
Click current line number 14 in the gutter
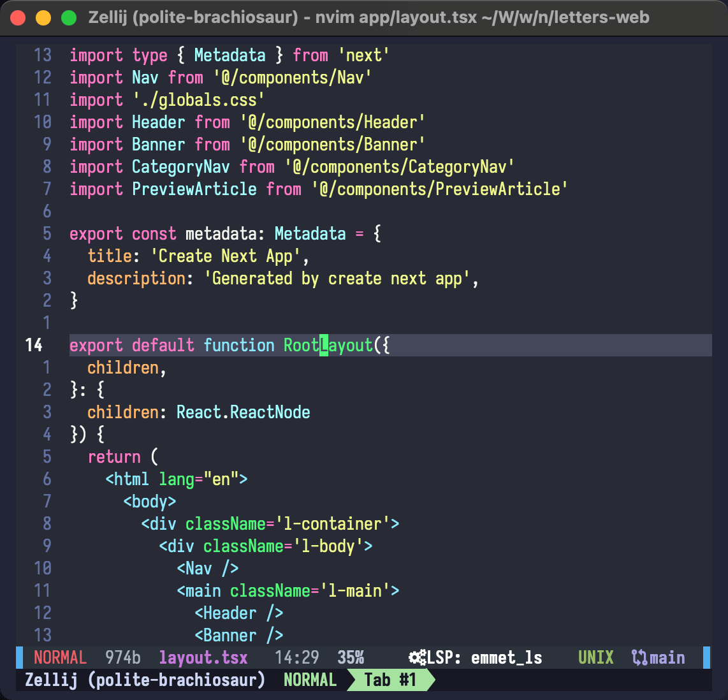point(34,345)
